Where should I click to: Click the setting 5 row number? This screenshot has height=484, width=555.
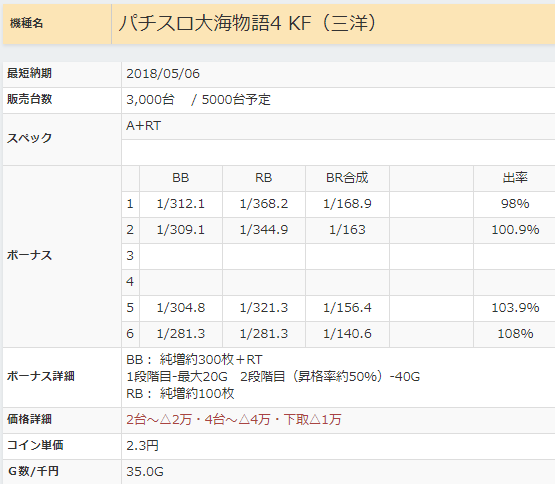pos(130,308)
